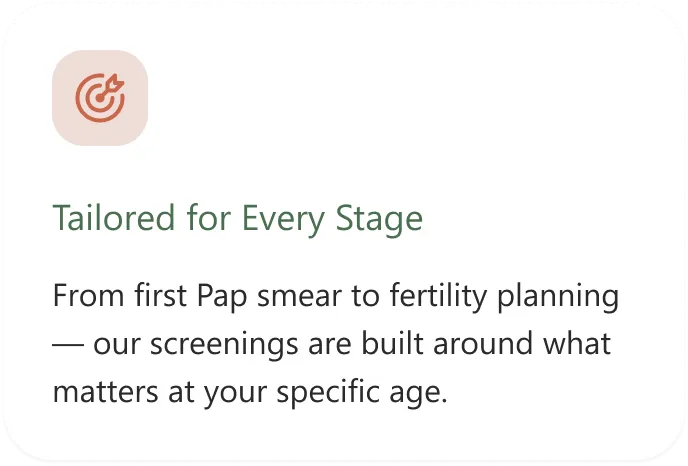Click the line 'matters at your specific age.'
Viewport: 688px width, 466px height.
(x=250, y=392)
